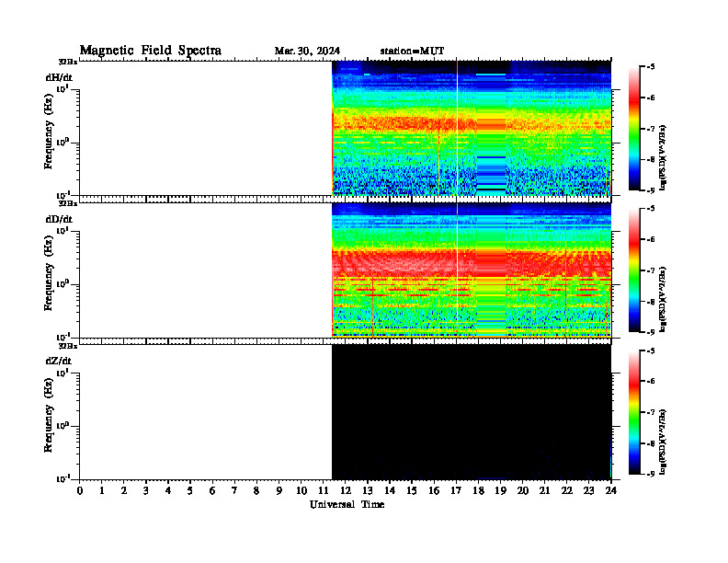Click the "32Hz" label above dD/dt panel
The width and height of the screenshot is (728, 563).
(x=68, y=203)
